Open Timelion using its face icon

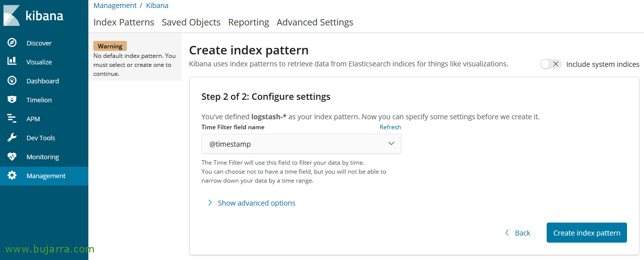click(12, 99)
